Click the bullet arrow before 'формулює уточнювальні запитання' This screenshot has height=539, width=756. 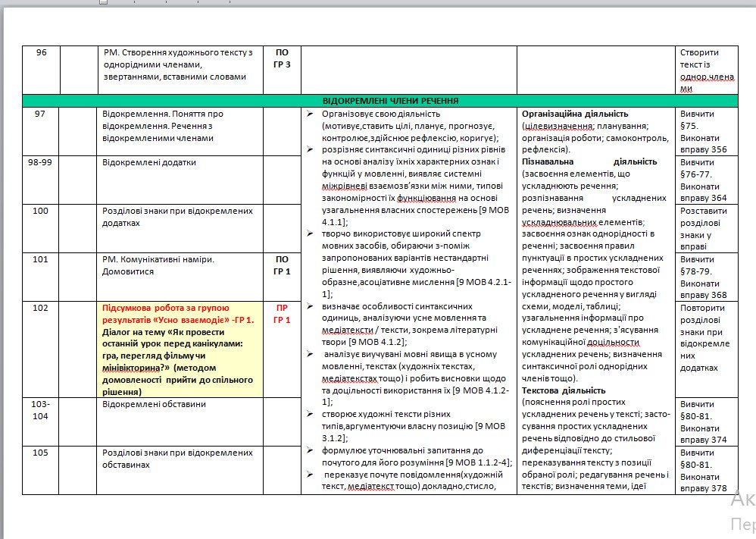pos(310,450)
